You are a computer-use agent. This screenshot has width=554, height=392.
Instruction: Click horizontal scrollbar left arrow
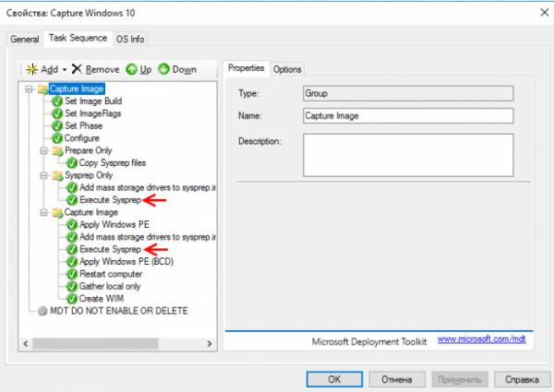[x=26, y=343]
